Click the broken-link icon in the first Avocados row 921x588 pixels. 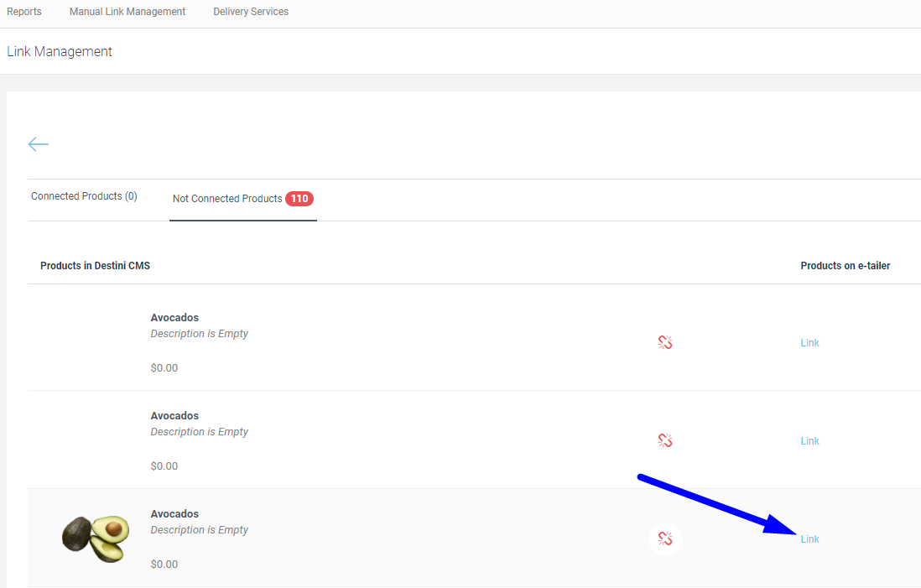665,342
